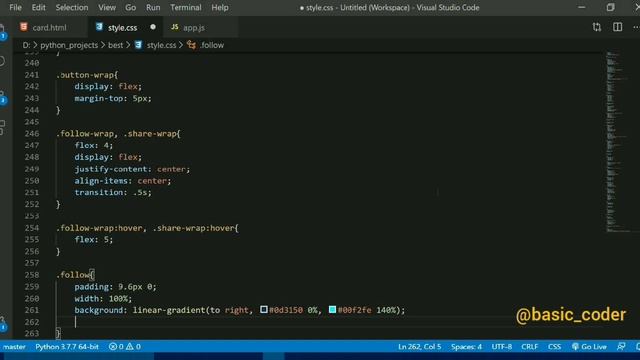Click the HTML file icon on card.html tab
640x360 pixels.
point(24,27)
